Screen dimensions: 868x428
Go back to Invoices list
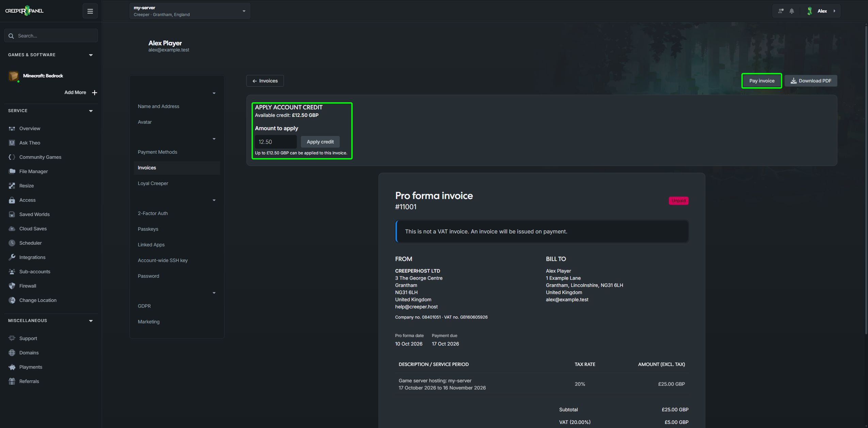tap(265, 81)
